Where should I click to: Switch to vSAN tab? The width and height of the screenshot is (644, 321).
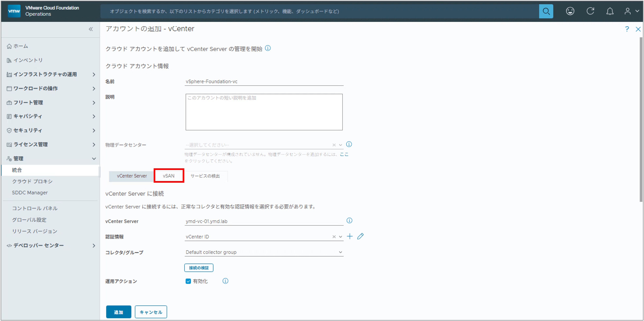[x=169, y=176]
